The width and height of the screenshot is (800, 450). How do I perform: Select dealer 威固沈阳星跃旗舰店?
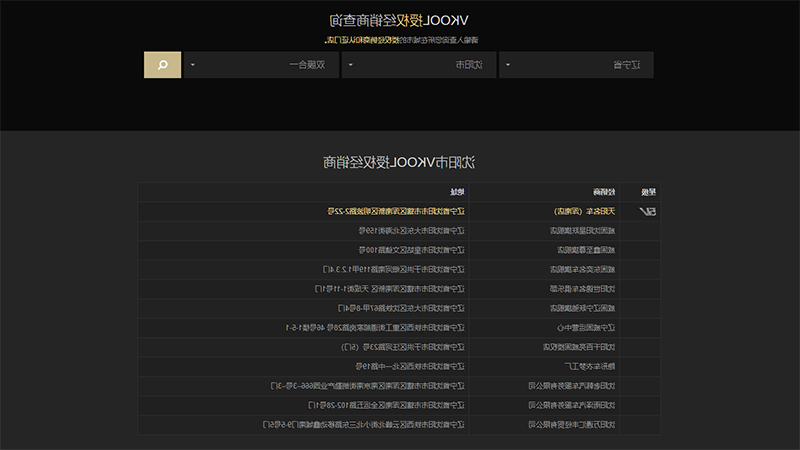[x=583, y=231]
